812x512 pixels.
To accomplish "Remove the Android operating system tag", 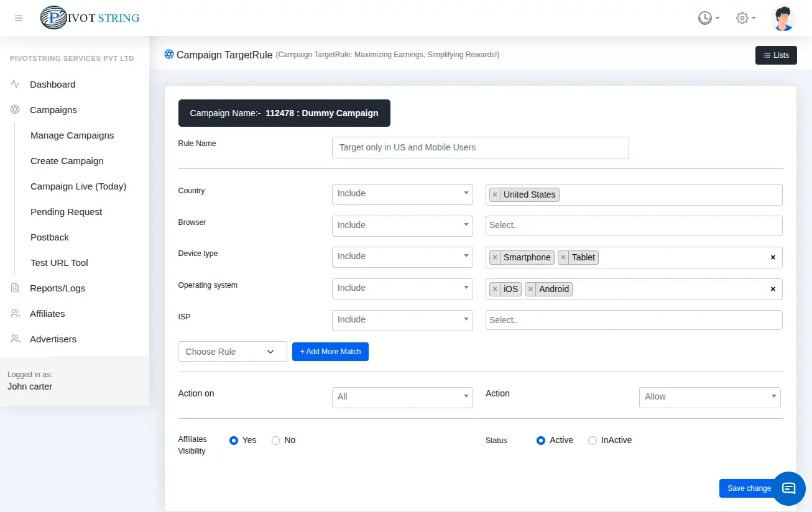I will click(x=530, y=289).
